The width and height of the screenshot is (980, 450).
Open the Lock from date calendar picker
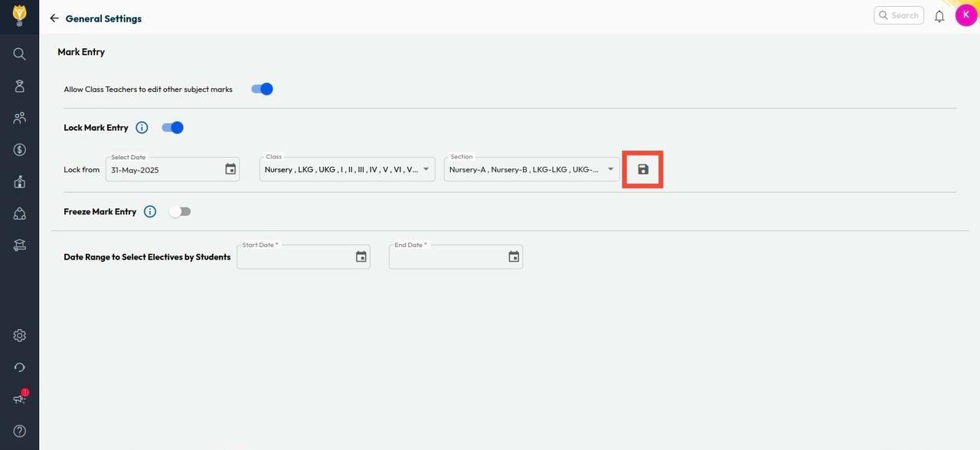230,169
